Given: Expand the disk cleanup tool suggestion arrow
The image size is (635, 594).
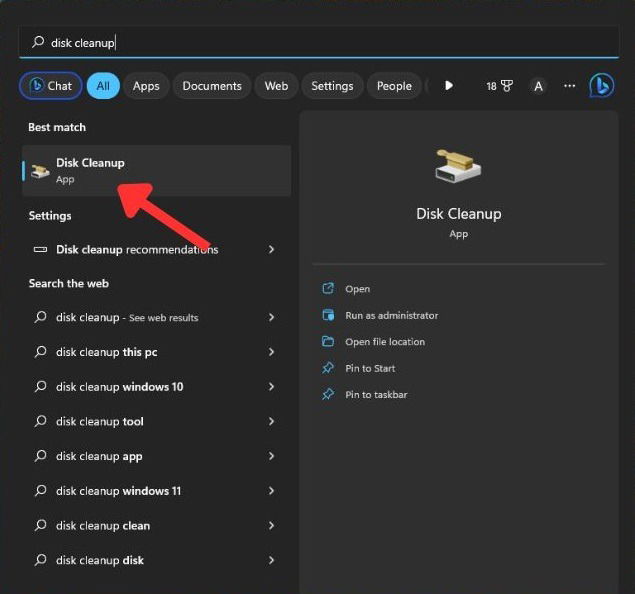Looking at the screenshot, I should pyautogui.click(x=271, y=422).
